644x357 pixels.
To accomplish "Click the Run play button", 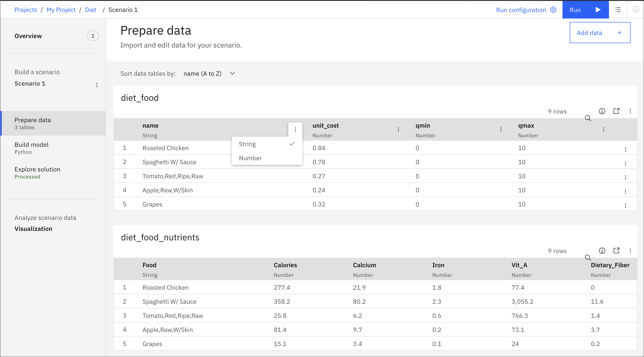I will [585, 10].
